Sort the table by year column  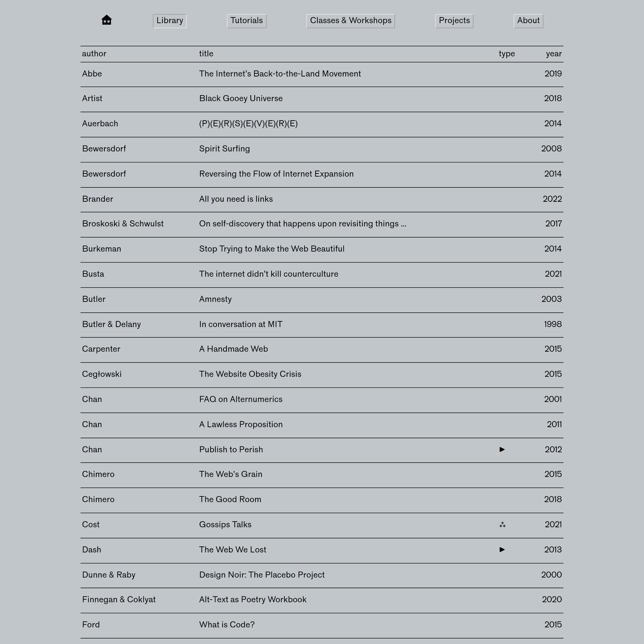pyautogui.click(x=553, y=54)
